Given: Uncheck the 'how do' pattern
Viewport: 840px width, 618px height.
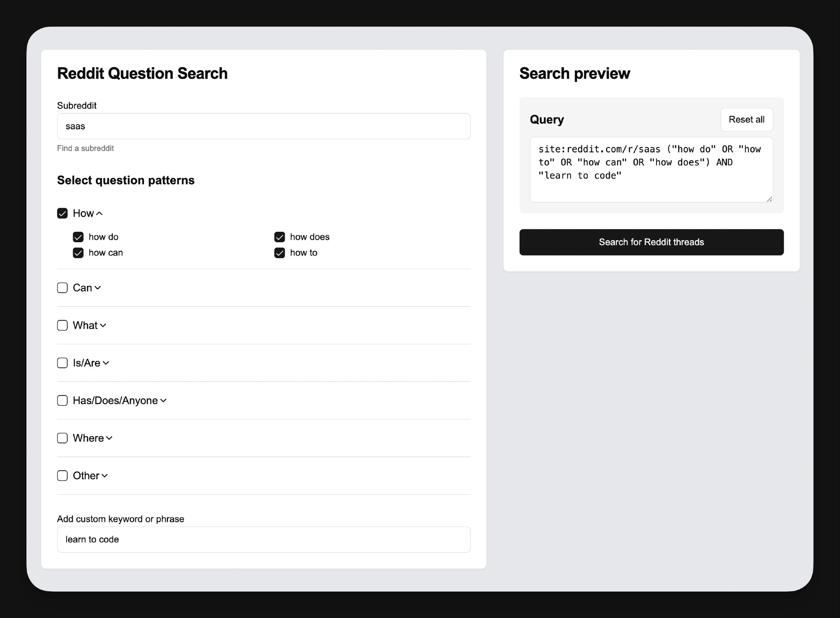Looking at the screenshot, I should [x=78, y=237].
